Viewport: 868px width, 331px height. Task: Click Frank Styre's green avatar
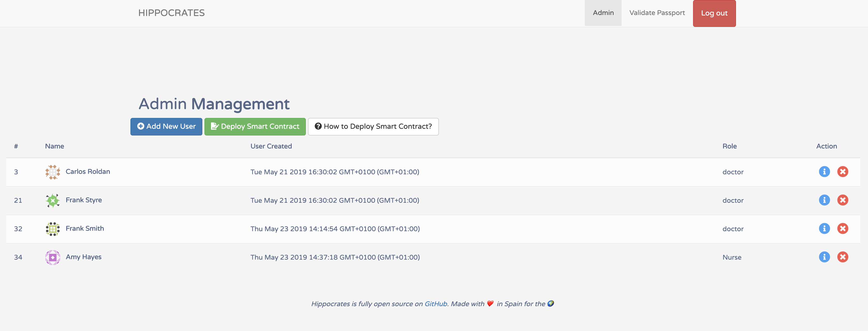point(53,200)
